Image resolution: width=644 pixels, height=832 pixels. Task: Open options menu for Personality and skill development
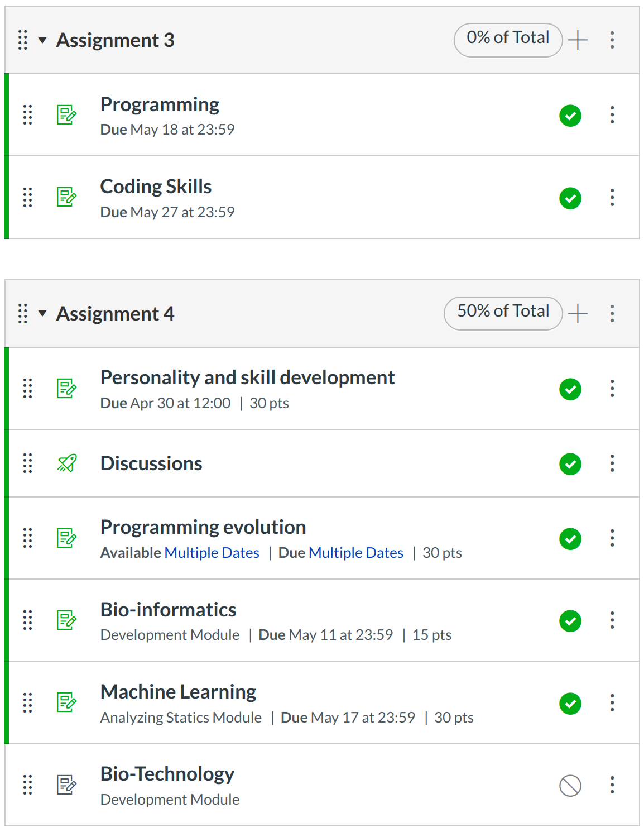click(612, 389)
